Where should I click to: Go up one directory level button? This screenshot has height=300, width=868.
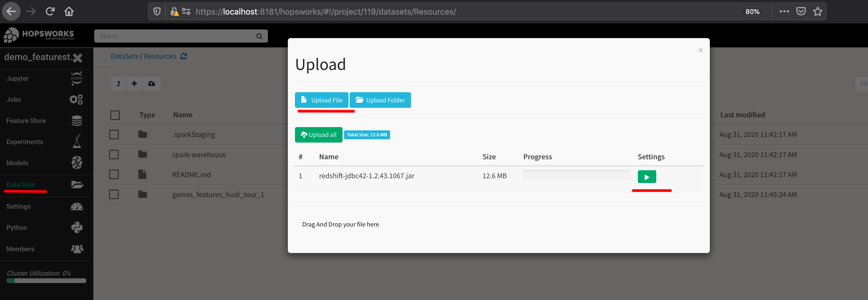[x=119, y=84]
